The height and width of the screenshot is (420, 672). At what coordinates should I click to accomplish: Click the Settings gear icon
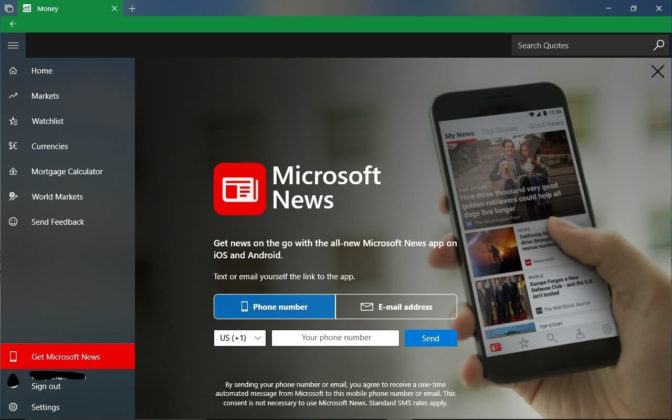(x=13, y=407)
